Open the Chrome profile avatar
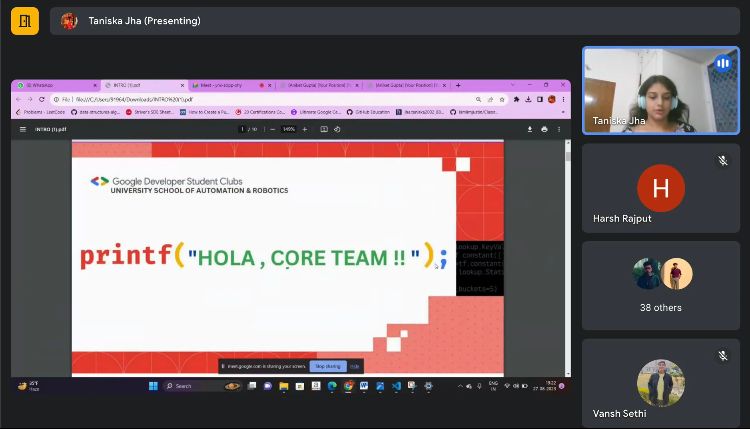 point(551,99)
